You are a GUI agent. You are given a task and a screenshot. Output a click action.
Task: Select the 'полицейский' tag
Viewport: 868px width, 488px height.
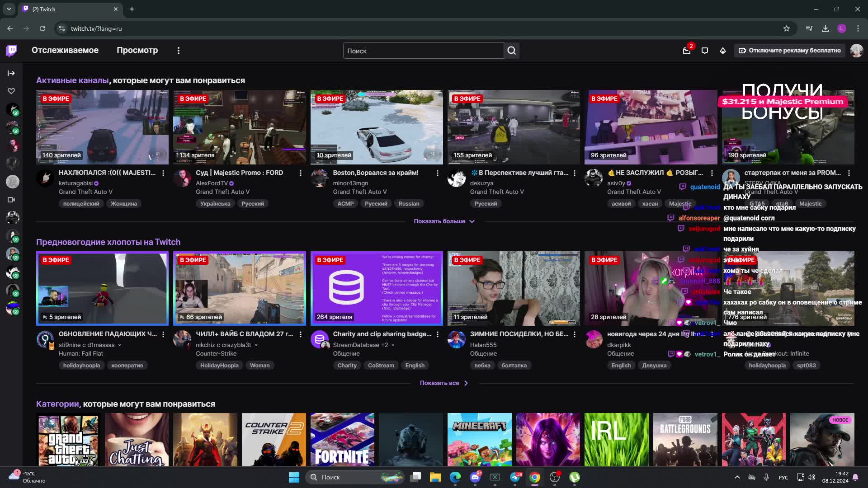click(x=81, y=204)
